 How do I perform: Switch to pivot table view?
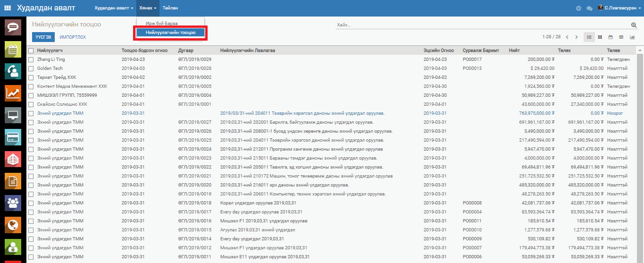pos(621,37)
